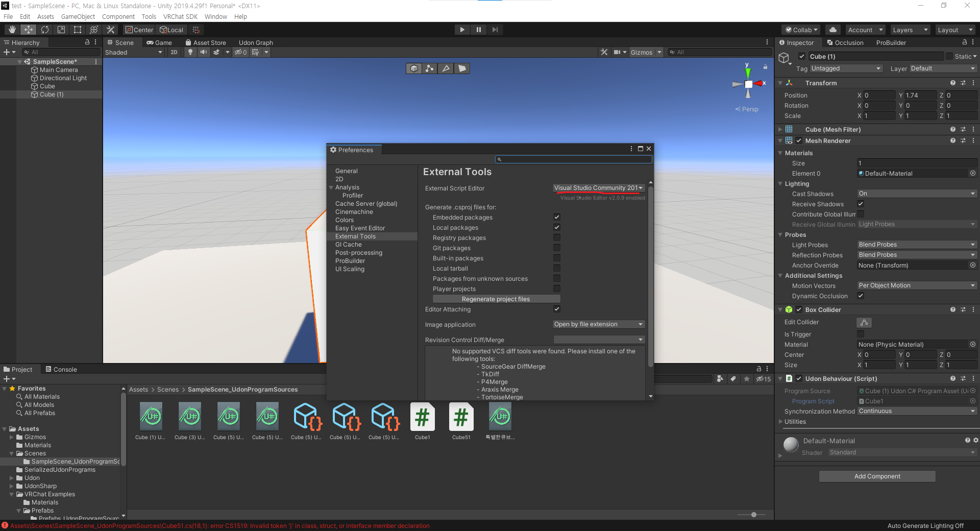Click the Cube51 C# script asset
Viewport: 980px width, 531px height.
(x=461, y=421)
